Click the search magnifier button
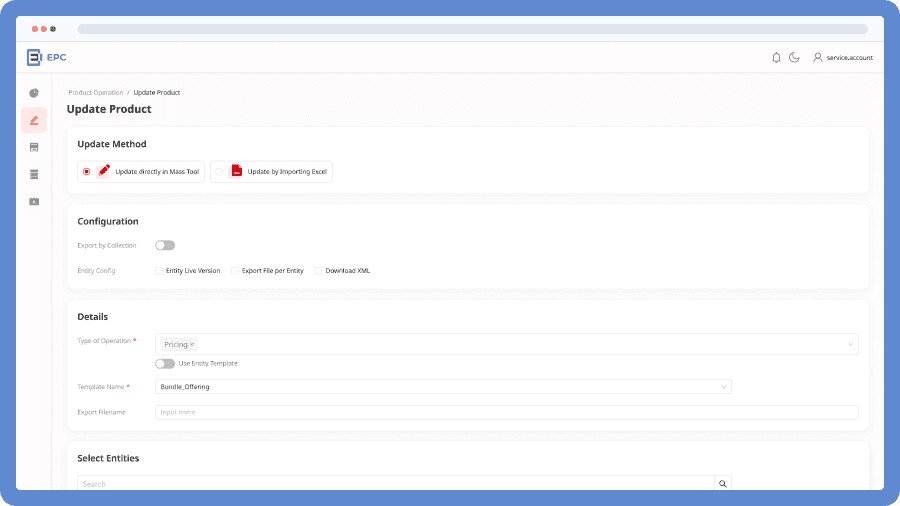The image size is (900, 506). 723,484
